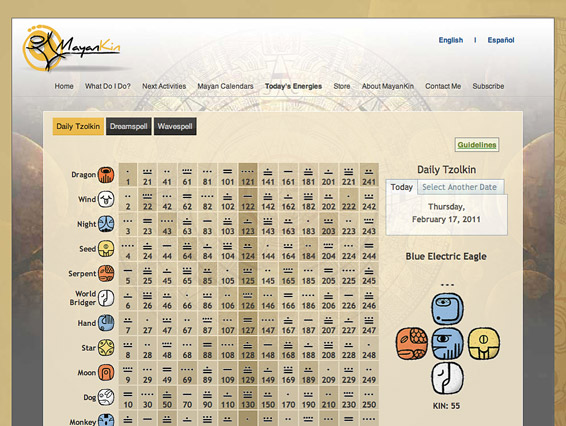Image resolution: width=566 pixels, height=426 pixels.
Task: Click the date Thursday, February 17, 2011
Action: tap(447, 213)
